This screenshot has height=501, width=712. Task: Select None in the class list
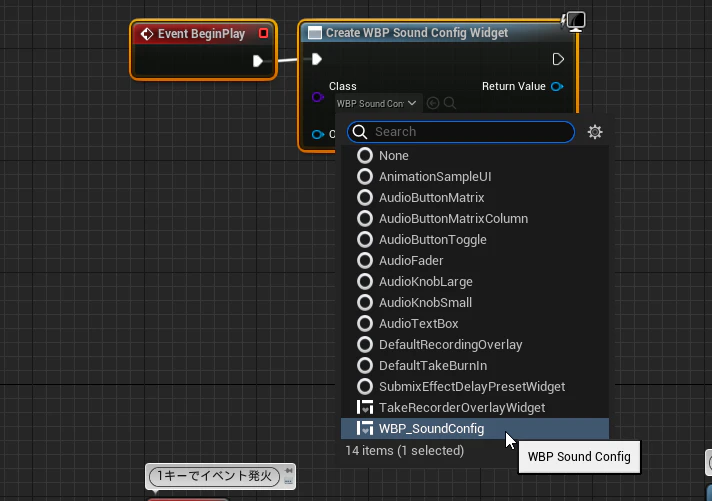coord(475,156)
